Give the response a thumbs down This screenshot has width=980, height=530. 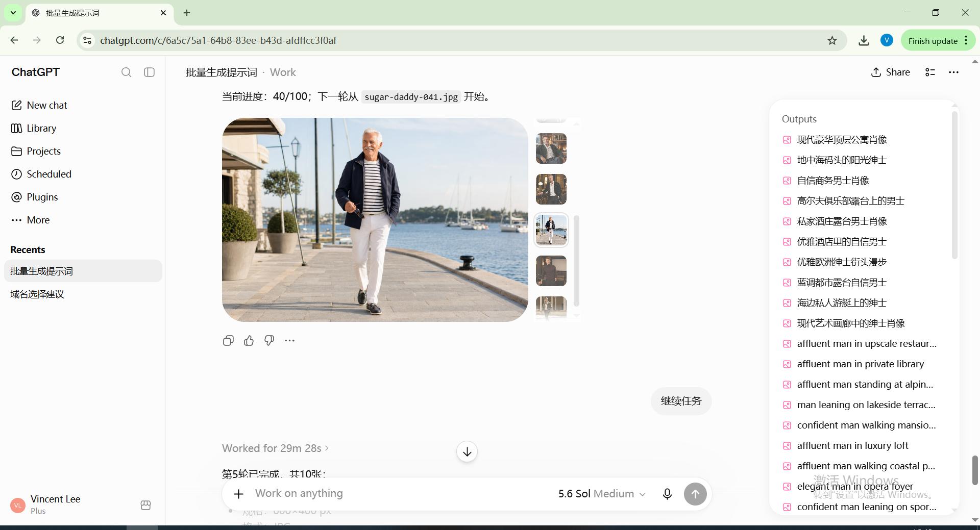click(269, 341)
